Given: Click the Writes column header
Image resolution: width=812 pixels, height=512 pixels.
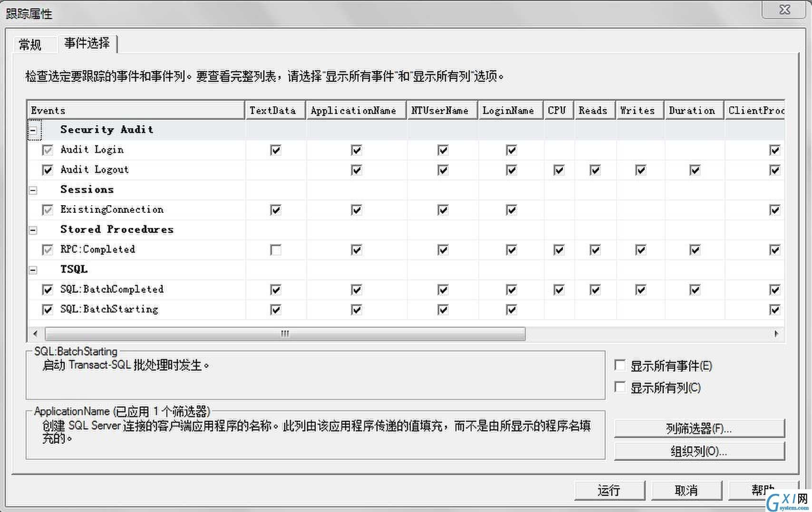Looking at the screenshot, I should pyautogui.click(x=640, y=110).
